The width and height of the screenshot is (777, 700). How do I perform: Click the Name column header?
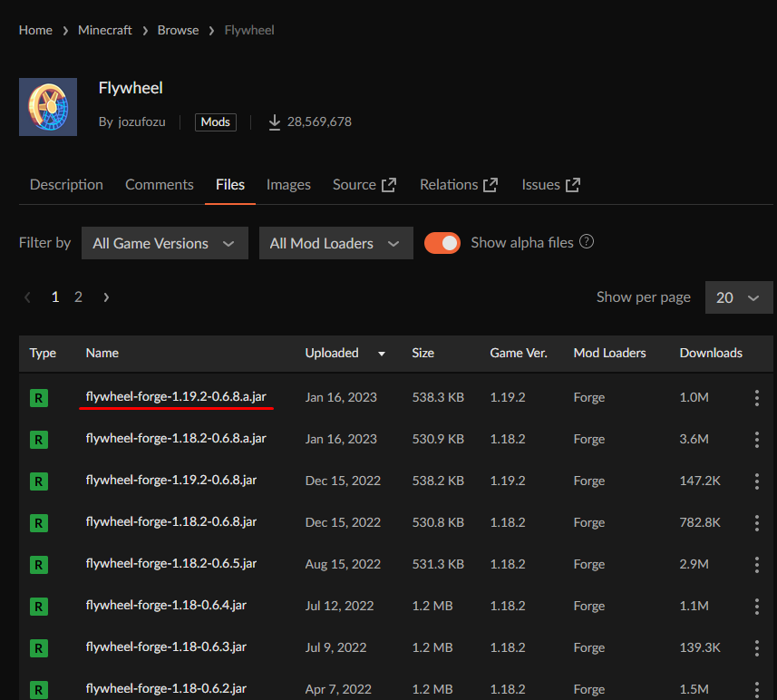[x=102, y=353]
